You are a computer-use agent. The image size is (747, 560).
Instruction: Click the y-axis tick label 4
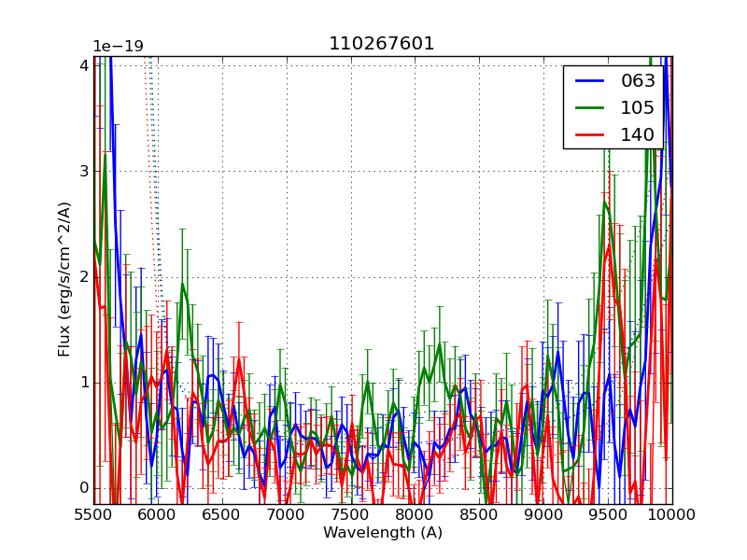(x=84, y=65)
